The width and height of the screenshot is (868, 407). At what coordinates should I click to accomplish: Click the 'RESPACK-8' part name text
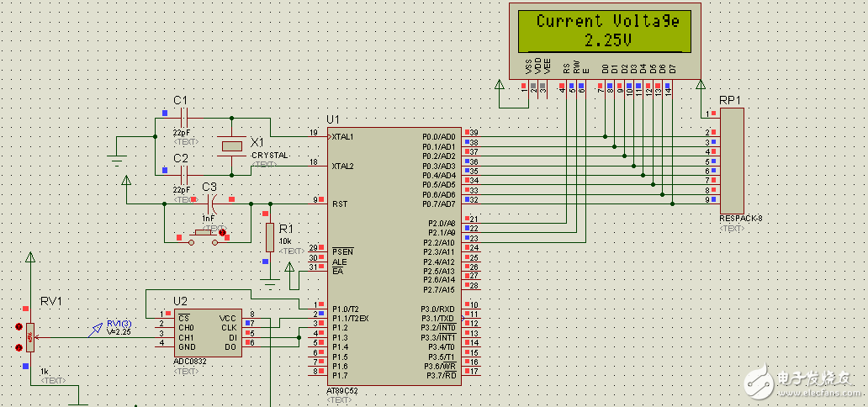pos(741,219)
